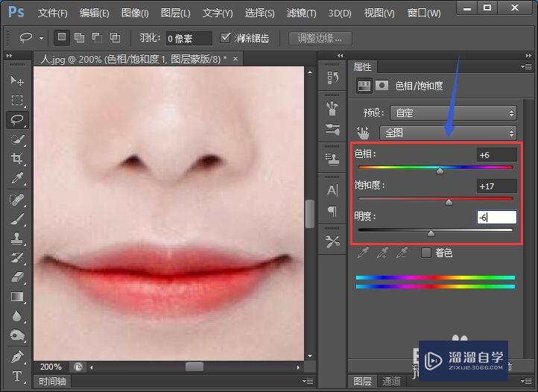Viewport: 538px width, 392px height.
Task: Click the 明度 lightness slider handle
Action: [431, 234]
